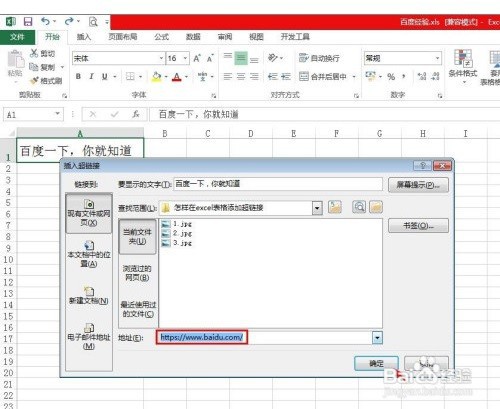Toggle Italic formatting
Image resolution: width=500 pixels, height=409 pixels.
point(91,77)
